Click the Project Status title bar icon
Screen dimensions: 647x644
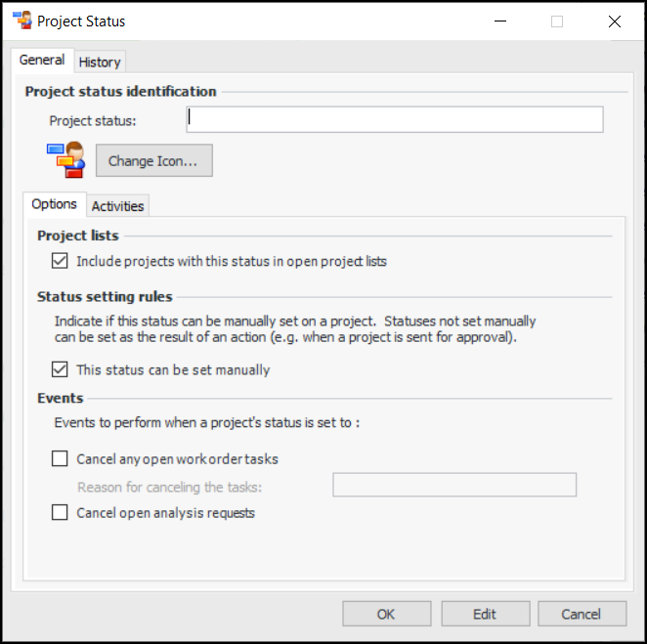click(21, 21)
